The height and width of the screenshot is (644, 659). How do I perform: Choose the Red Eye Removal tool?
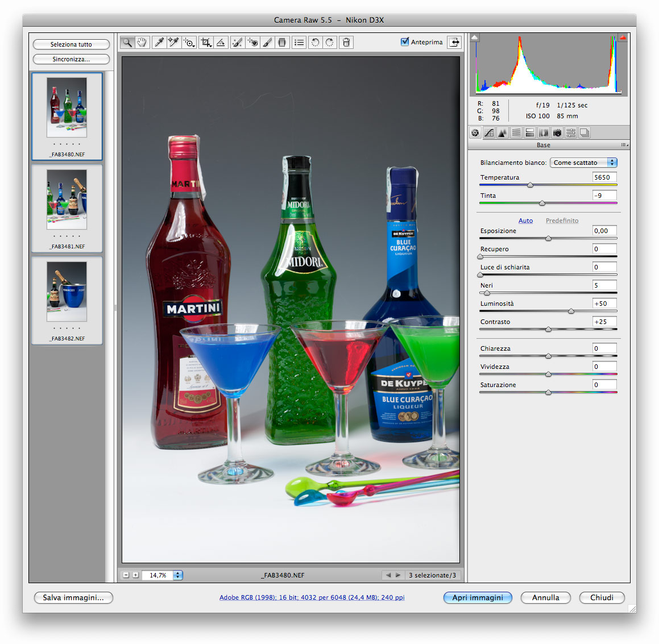coord(252,42)
